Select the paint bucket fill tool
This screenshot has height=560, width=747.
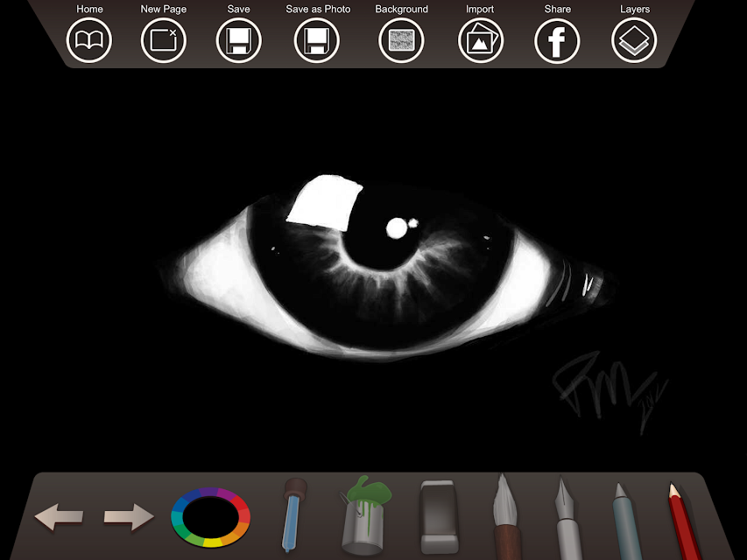365,515
